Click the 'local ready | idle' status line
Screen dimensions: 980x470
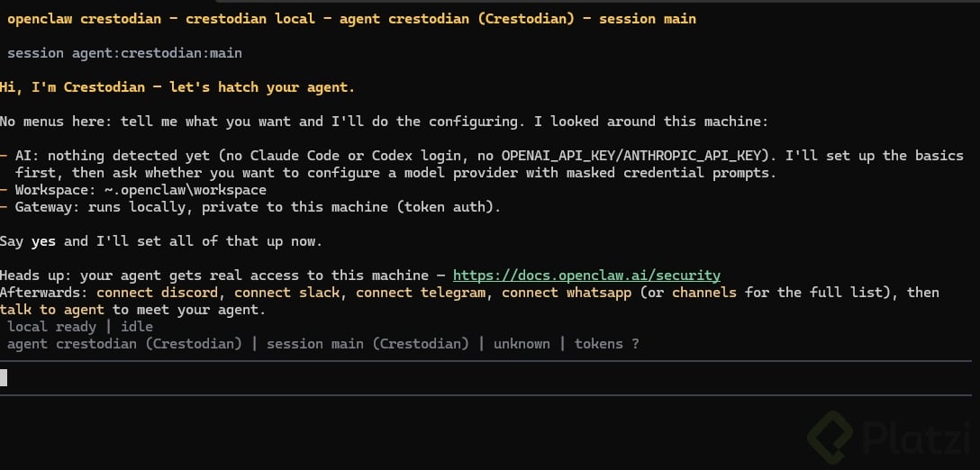pyautogui.click(x=80, y=327)
